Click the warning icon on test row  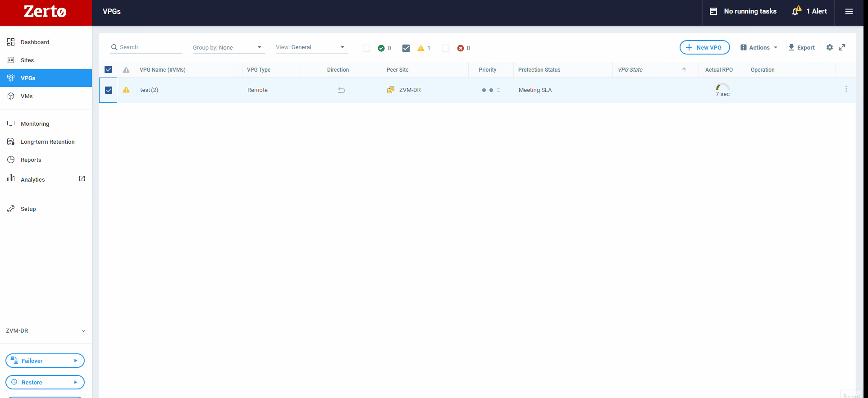[x=126, y=90]
